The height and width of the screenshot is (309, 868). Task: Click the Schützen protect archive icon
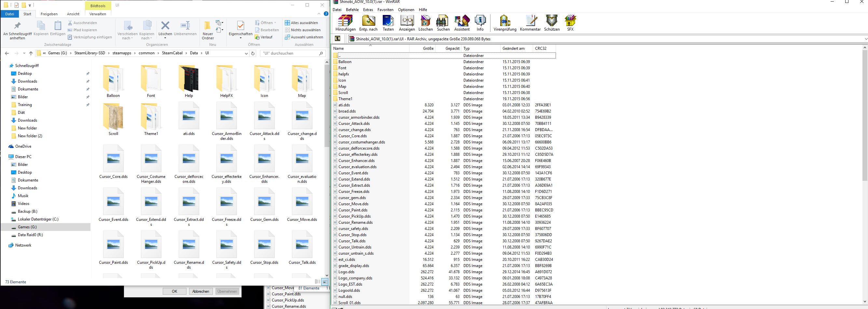tap(552, 23)
